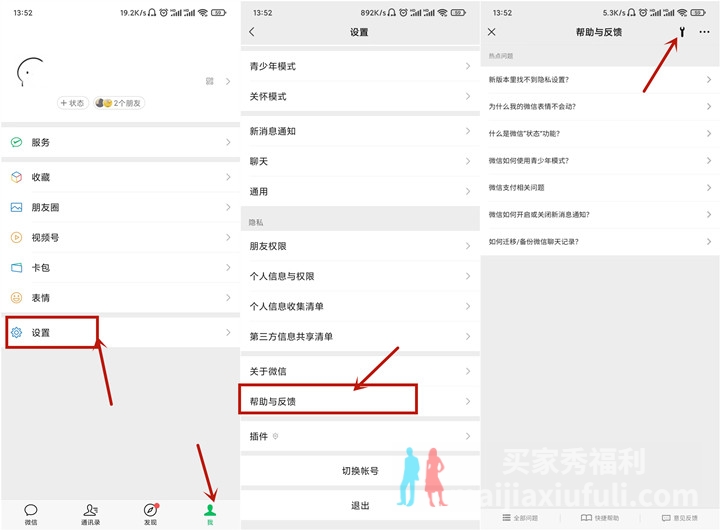Expand the chevron on 服务 row
720x530 pixels.
pos(228,142)
